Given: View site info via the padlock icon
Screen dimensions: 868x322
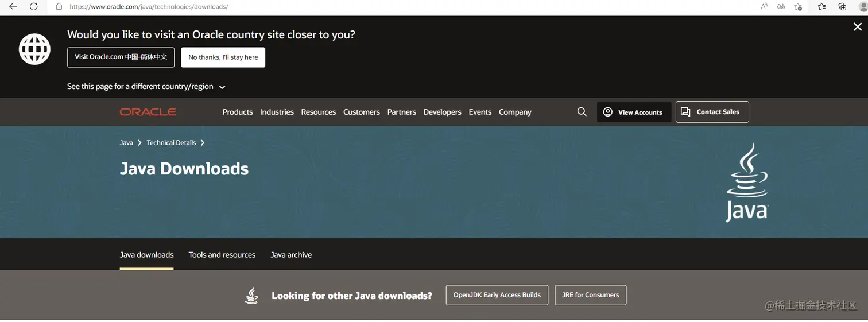Looking at the screenshot, I should (x=59, y=6).
